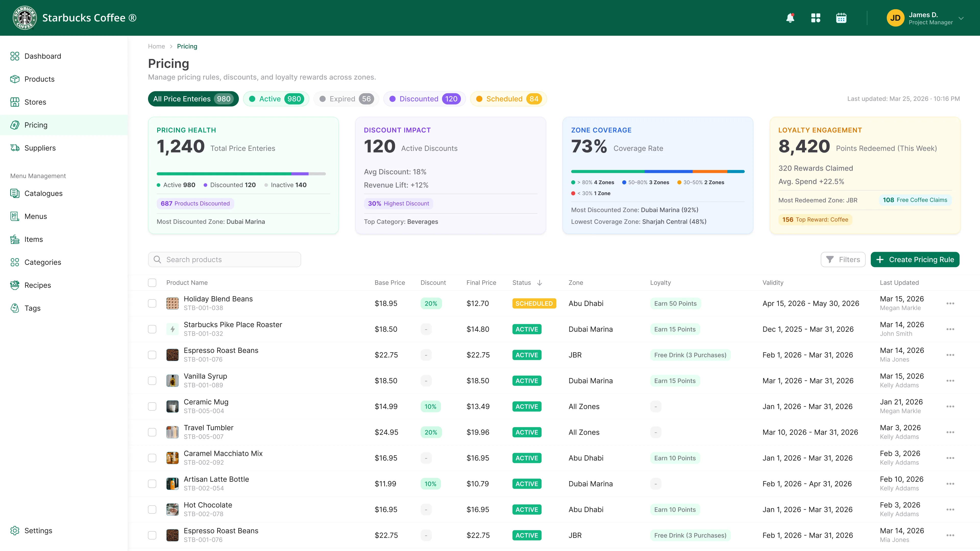Open row actions for Travel Tumbler
Viewport: 980px width, 551px height.
click(x=950, y=432)
